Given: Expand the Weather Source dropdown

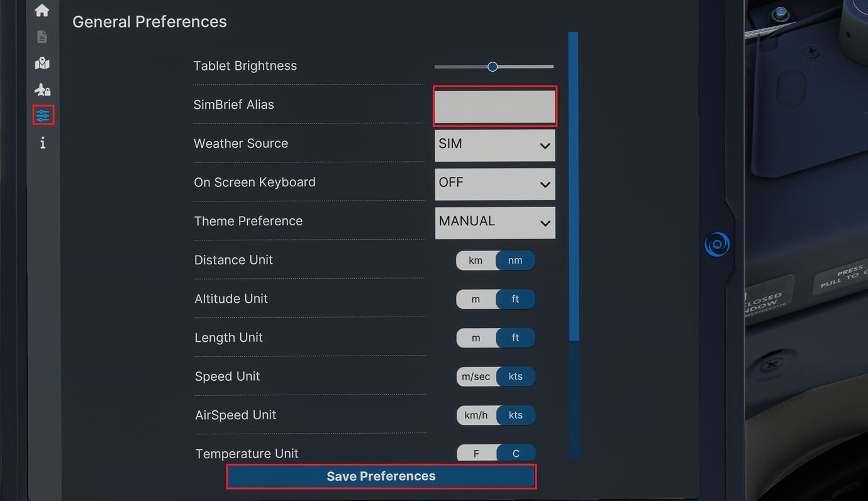Looking at the screenshot, I should 494,145.
